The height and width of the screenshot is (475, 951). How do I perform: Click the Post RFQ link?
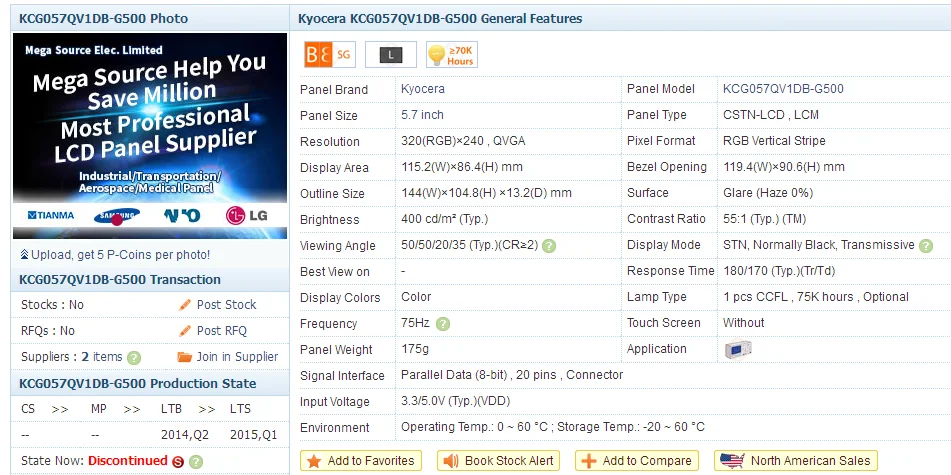[x=221, y=331]
